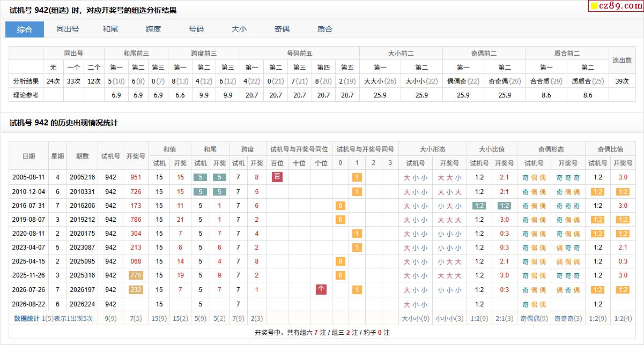Click 开奖号 213 in row 2023087
Screen dimensions: 644x345
(136, 247)
